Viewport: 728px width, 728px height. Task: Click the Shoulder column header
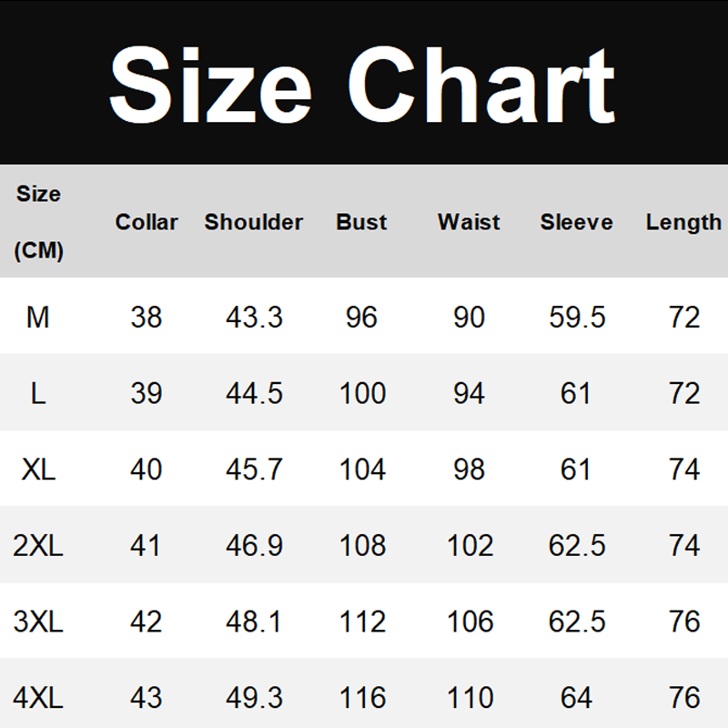[254, 222]
